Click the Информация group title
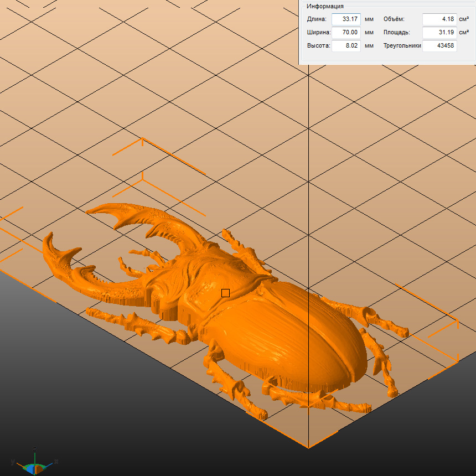The height and width of the screenshot is (476, 476). point(325,6)
